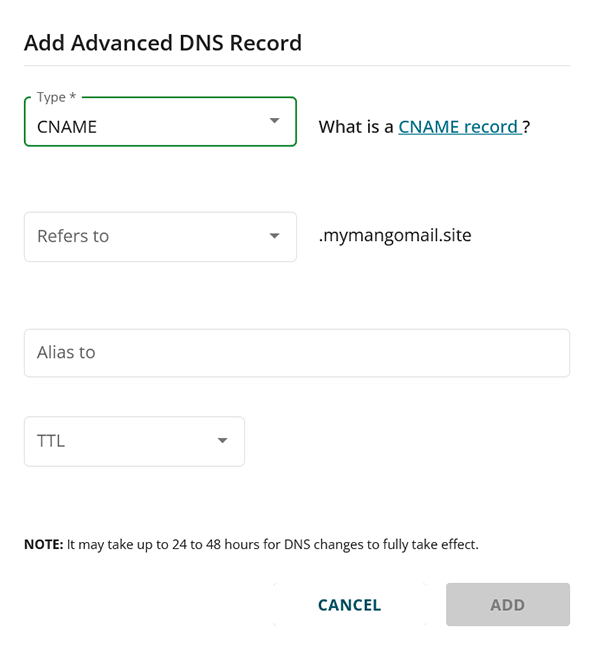
Task: Click the DNS changes 24 to 48 hours note
Action: pyautogui.click(x=251, y=545)
